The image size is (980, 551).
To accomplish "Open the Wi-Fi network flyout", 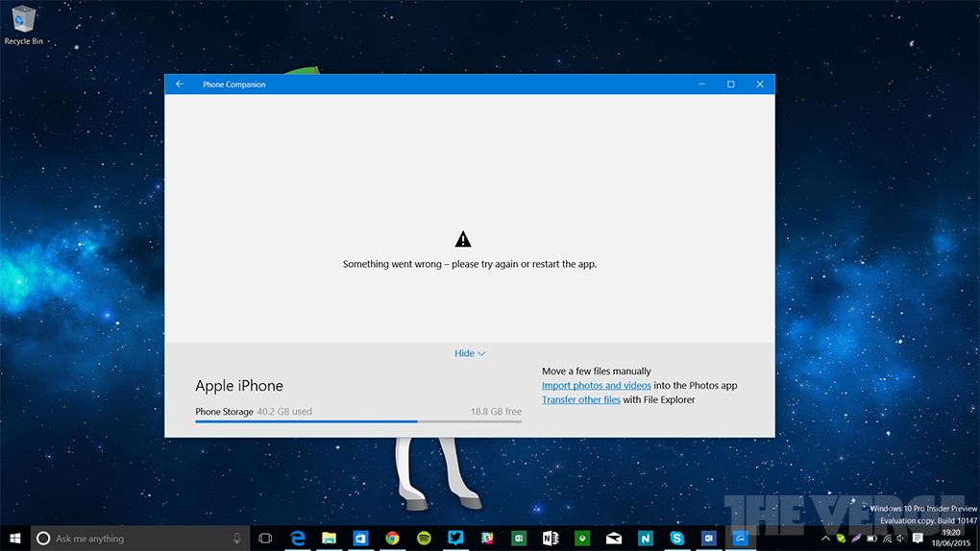I will click(887, 538).
